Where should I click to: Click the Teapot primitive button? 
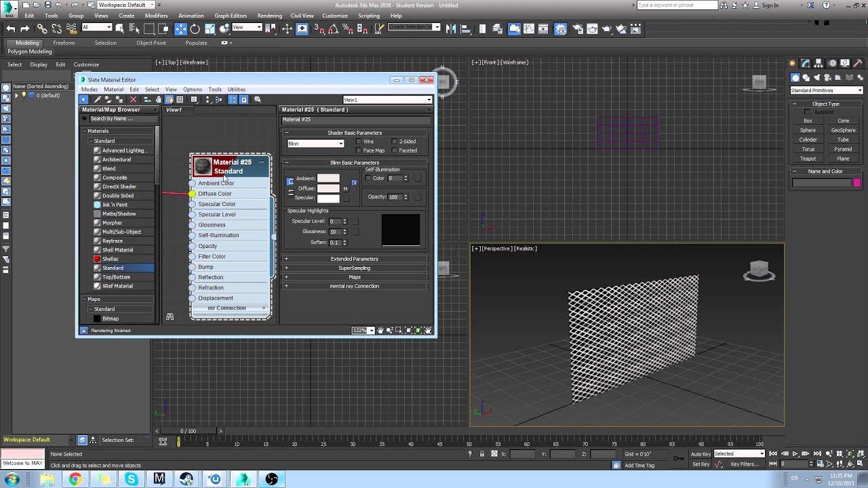tap(808, 159)
